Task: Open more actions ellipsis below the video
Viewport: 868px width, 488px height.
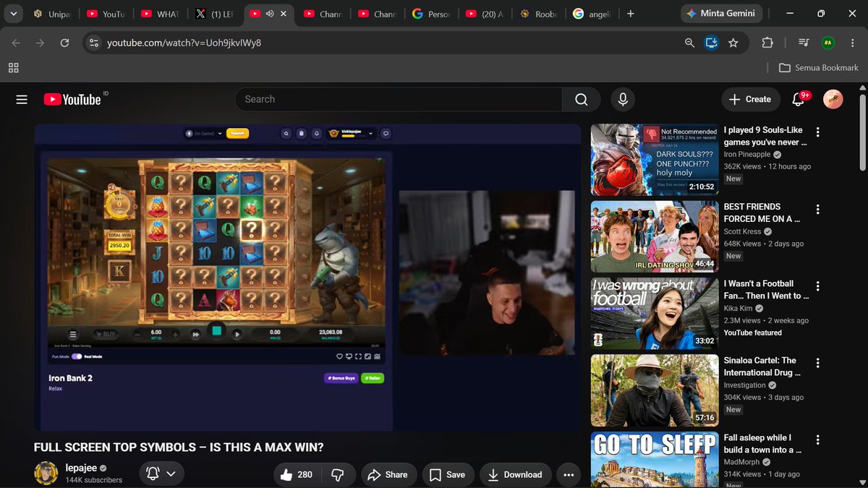Action: tap(569, 474)
